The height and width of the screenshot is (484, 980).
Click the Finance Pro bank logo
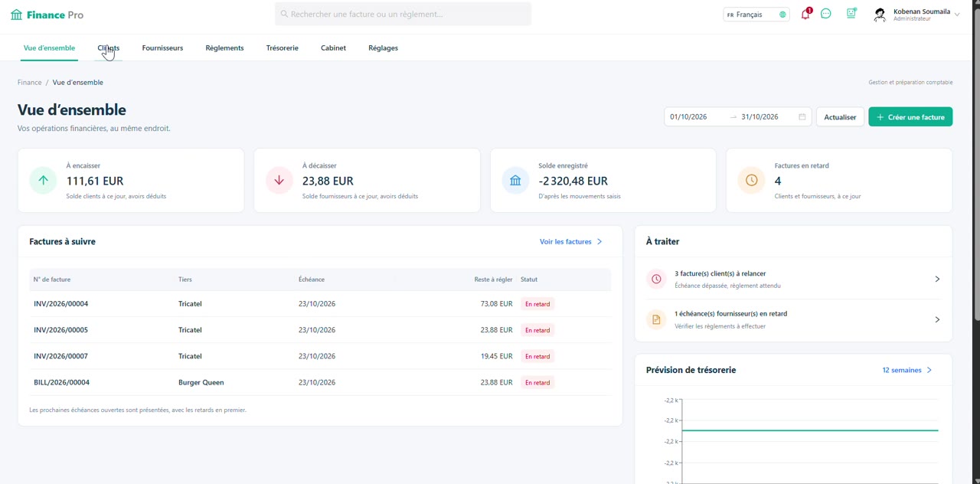[x=16, y=15]
